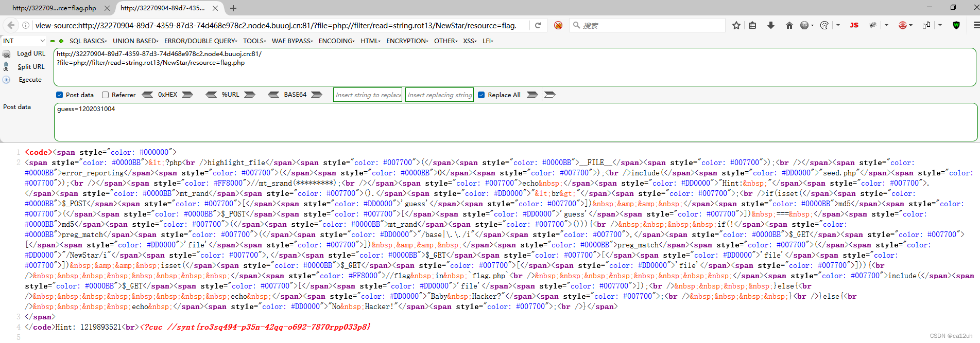Uncheck the Post data checkbox
Viewport: 980px width, 343px height.
coord(59,95)
